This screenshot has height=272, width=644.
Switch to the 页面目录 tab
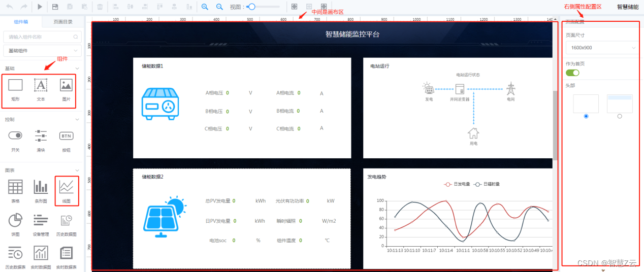tap(63, 22)
